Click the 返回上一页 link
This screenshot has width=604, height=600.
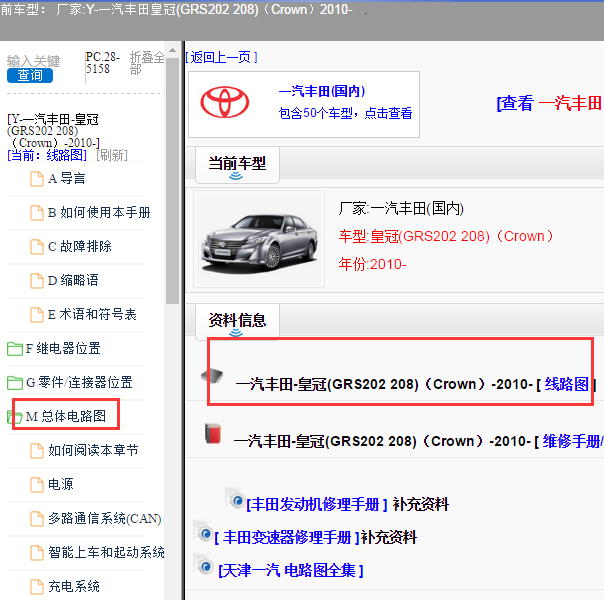(221, 57)
